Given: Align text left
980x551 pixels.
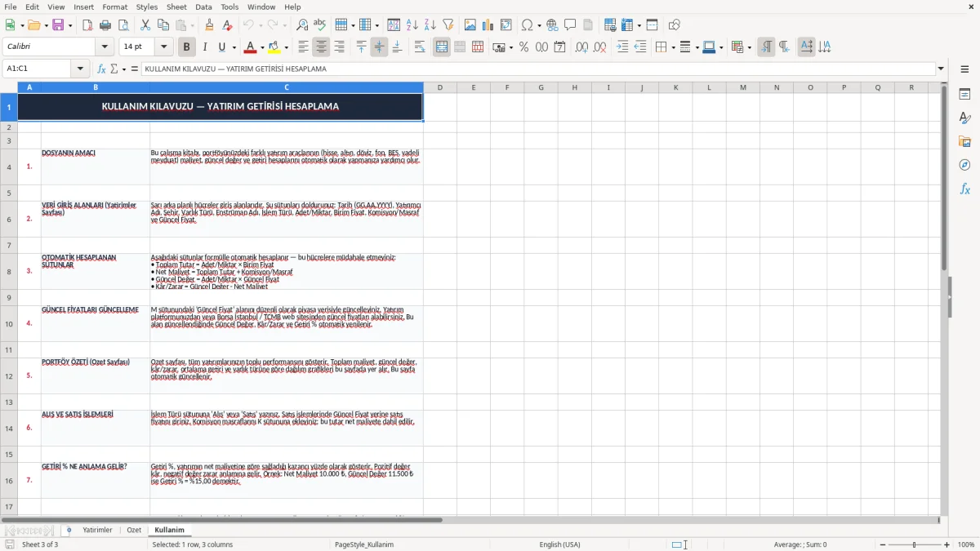Looking at the screenshot, I should coord(303,47).
